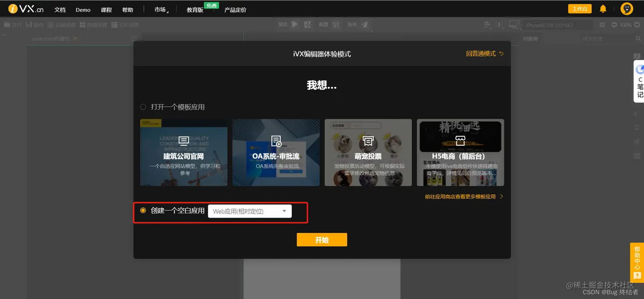This screenshot has height=299, width=644.
Task: Open 后端资源 backend resources
Action: 61,25
